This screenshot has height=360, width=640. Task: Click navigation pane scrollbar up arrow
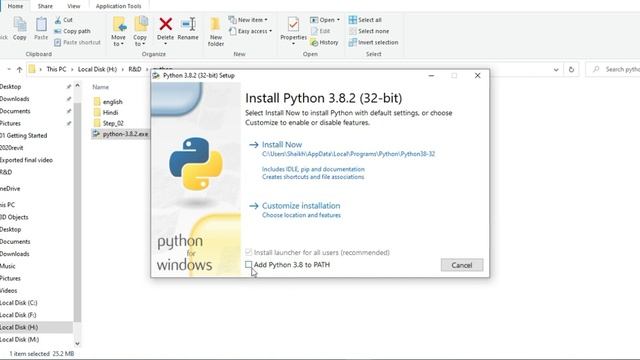tap(77, 86)
